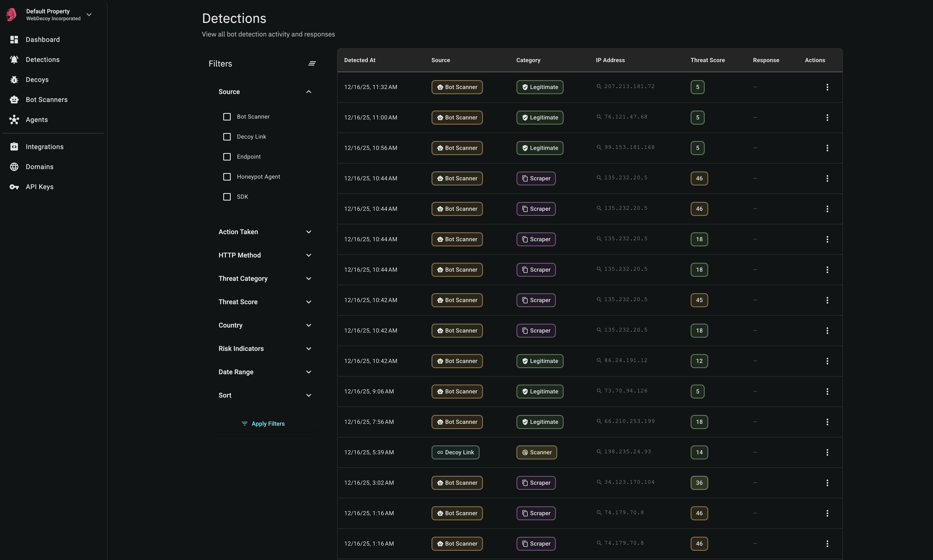Image resolution: width=933 pixels, height=560 pixels.
Task: Click the Bot Scanners robot icon
Action: [14, 100]
